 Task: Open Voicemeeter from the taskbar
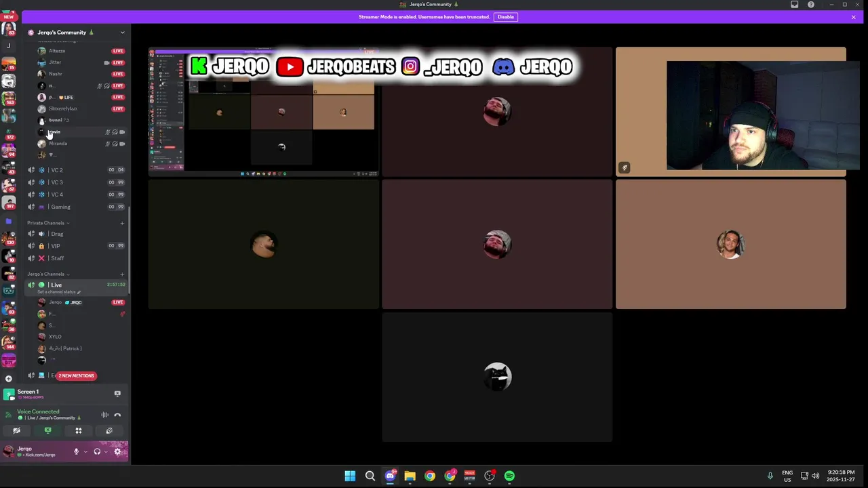pos(469,476)
